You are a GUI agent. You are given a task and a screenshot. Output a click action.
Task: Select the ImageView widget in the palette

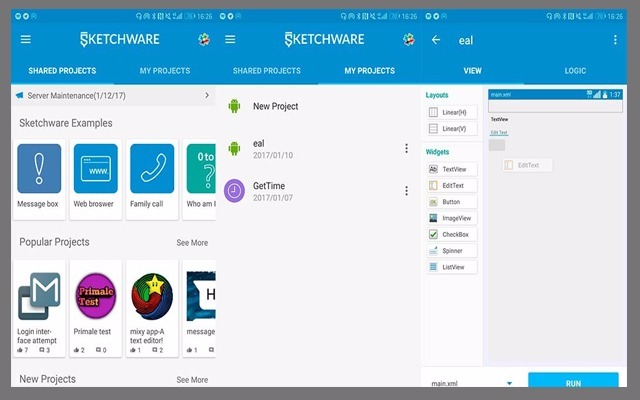point(452,218)
